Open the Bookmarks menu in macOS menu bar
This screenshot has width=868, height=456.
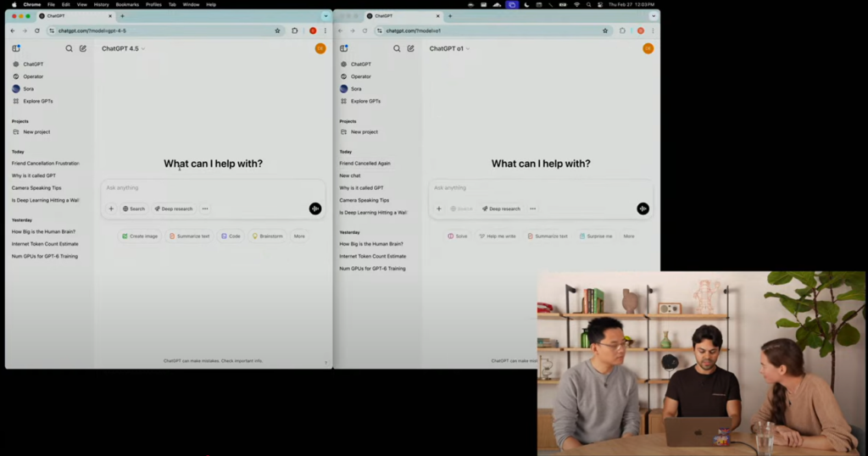[x=127, y=4]
